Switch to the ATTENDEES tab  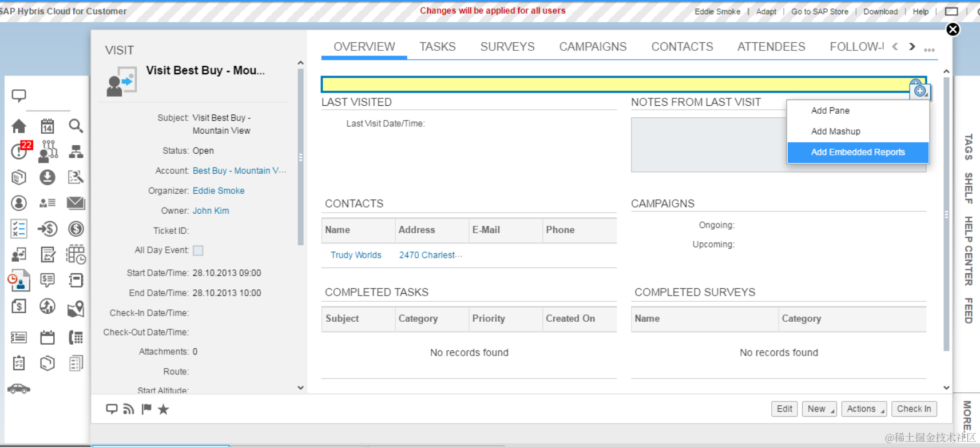pyautogui.click(x=771, y=47)
